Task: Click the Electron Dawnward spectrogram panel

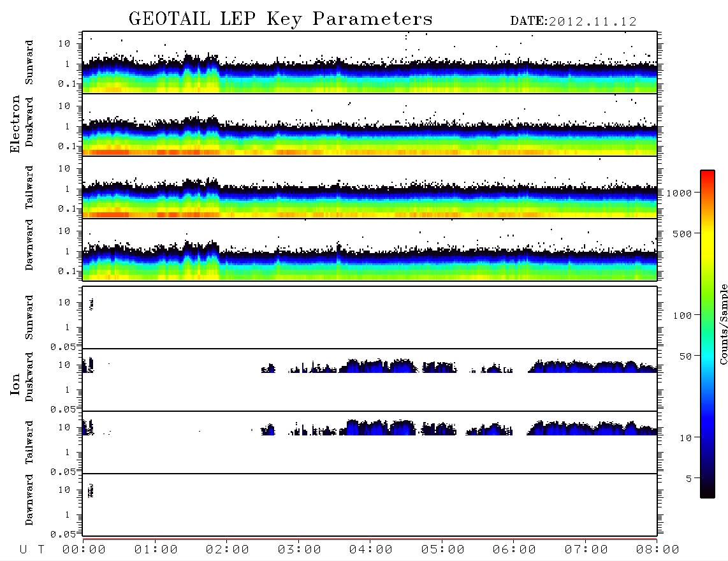Action: click(370, 249)
